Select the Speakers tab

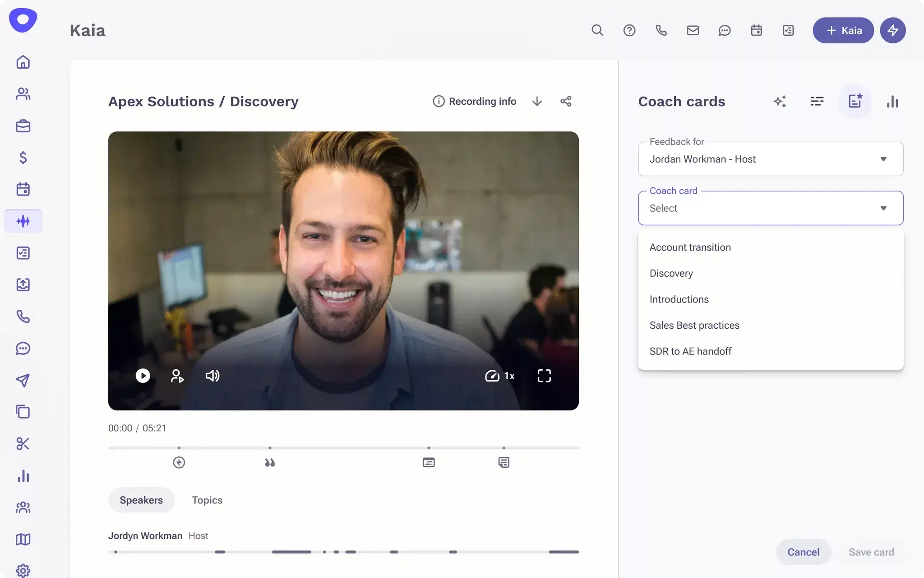[141, 500]
